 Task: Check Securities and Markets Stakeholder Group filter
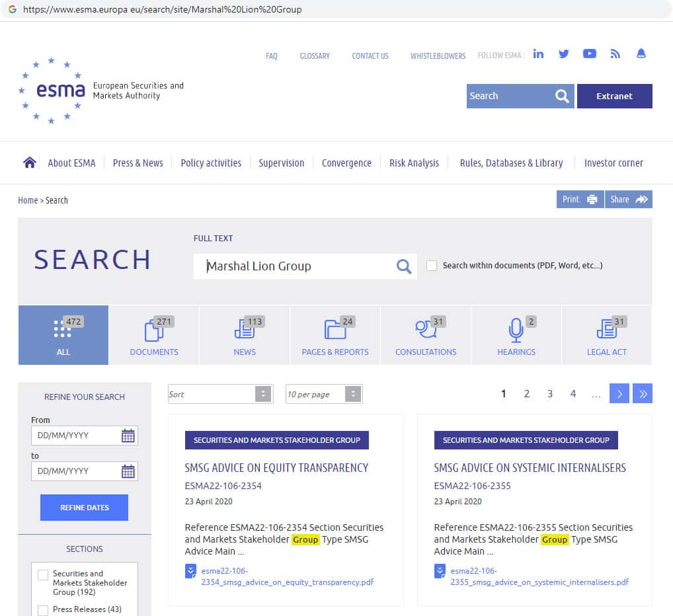click(43, 575)
